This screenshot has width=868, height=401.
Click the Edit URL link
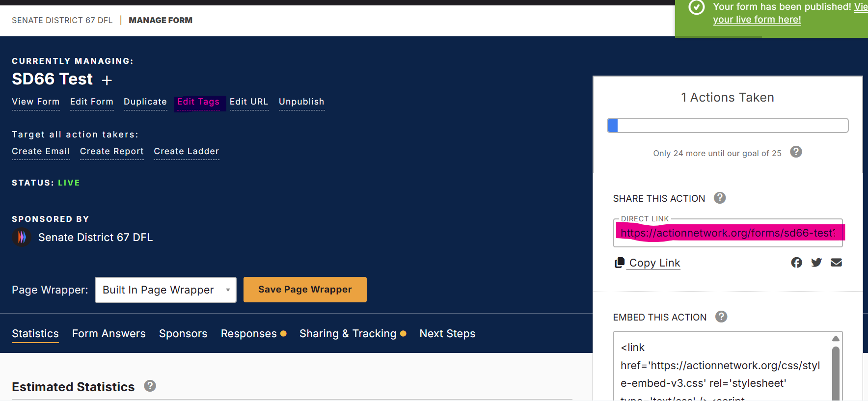[249, 102]
